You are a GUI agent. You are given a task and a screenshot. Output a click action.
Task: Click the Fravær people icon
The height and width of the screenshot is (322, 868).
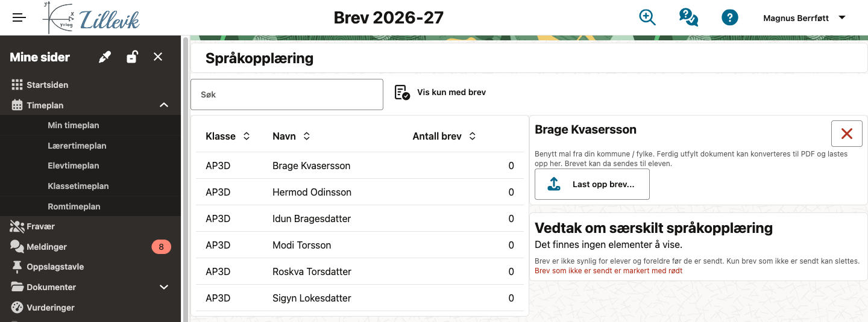17,226
